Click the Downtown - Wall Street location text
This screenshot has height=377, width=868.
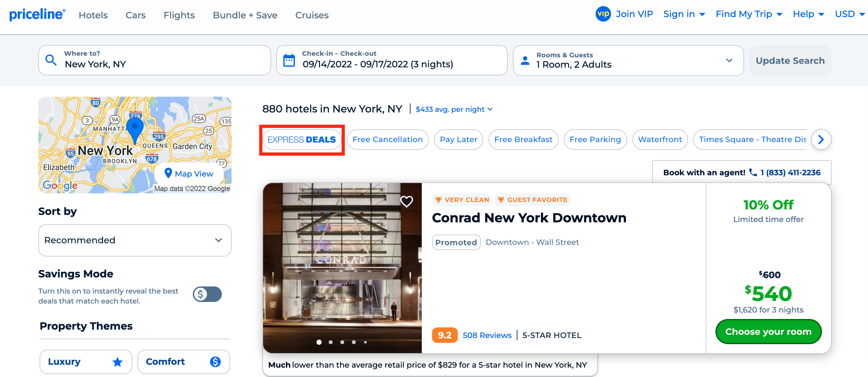pyautogui.click(x=532, y=242)
